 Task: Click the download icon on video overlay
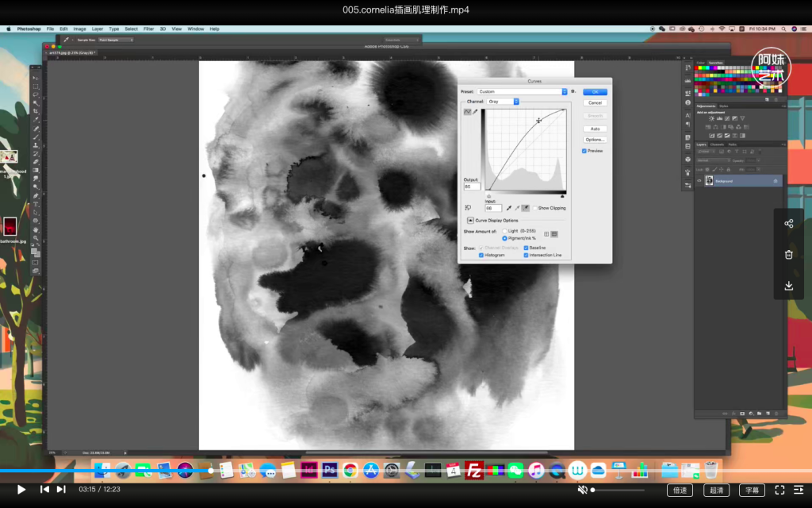tap(788, 286)
